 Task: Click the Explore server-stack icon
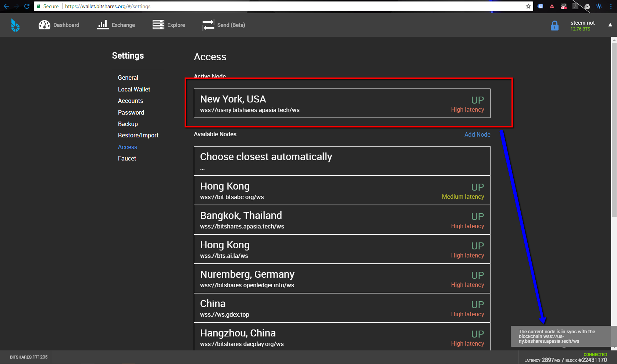click(158, 25)
